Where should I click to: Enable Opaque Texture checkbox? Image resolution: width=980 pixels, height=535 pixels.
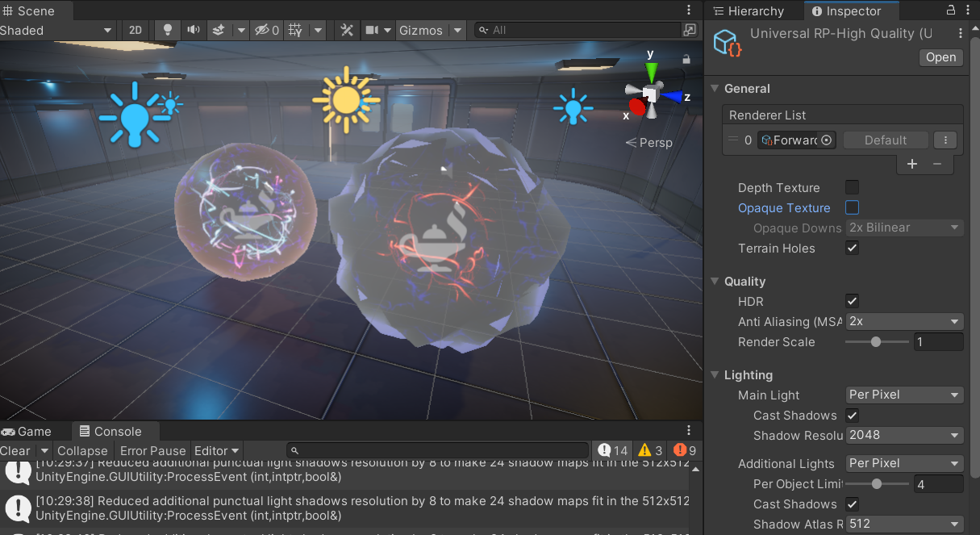click(852, 207)
